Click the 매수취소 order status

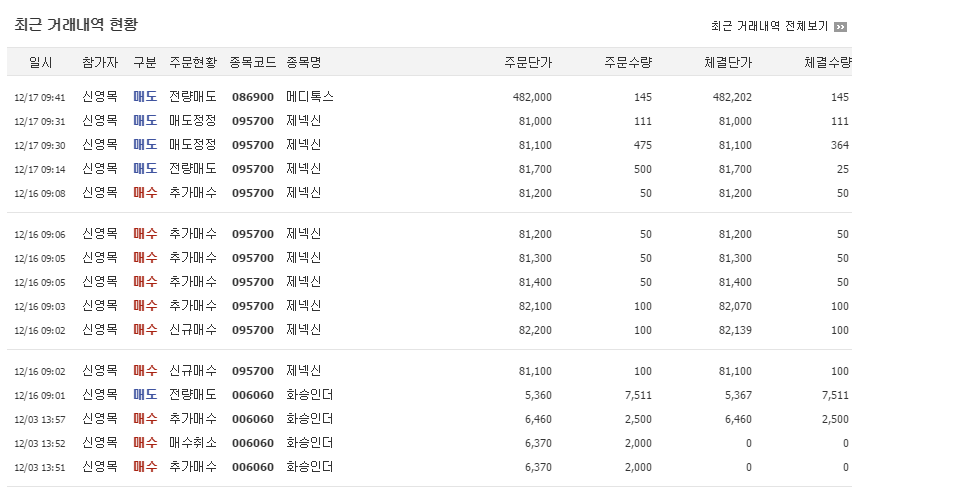(193, 443)
